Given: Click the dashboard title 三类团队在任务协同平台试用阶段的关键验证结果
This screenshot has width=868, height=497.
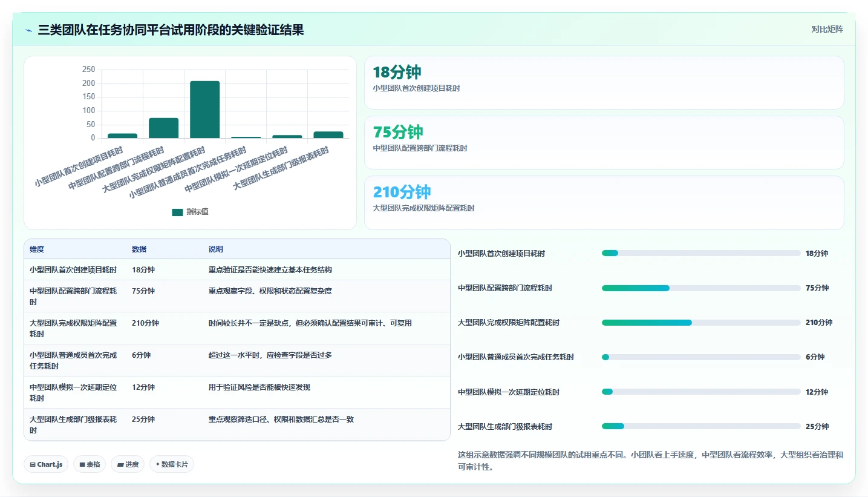Looking at the screenshot, I should [x=171, y=30].
